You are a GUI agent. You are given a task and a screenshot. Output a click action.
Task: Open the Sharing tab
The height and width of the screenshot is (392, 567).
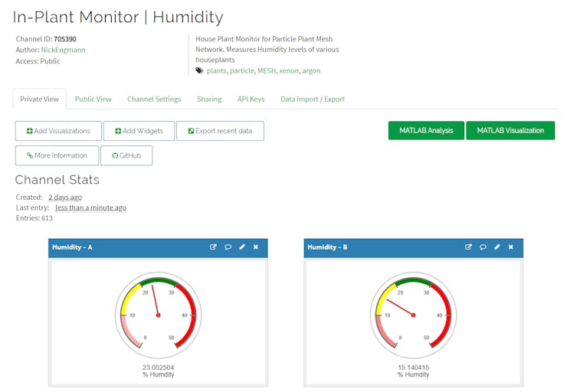(209, 99)
